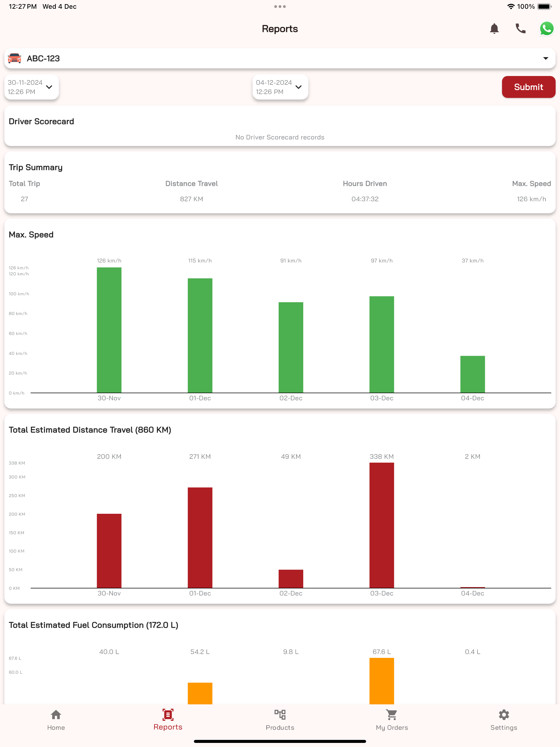Click 'No Driver Scorecard records' message
Screen dimensions: 560x747
[x=280, y=137]
